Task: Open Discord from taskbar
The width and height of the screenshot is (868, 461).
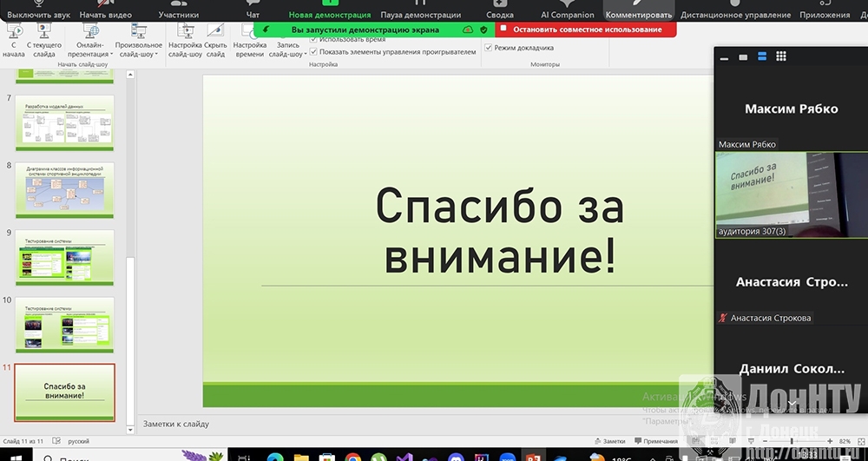Action: [457, 458]
